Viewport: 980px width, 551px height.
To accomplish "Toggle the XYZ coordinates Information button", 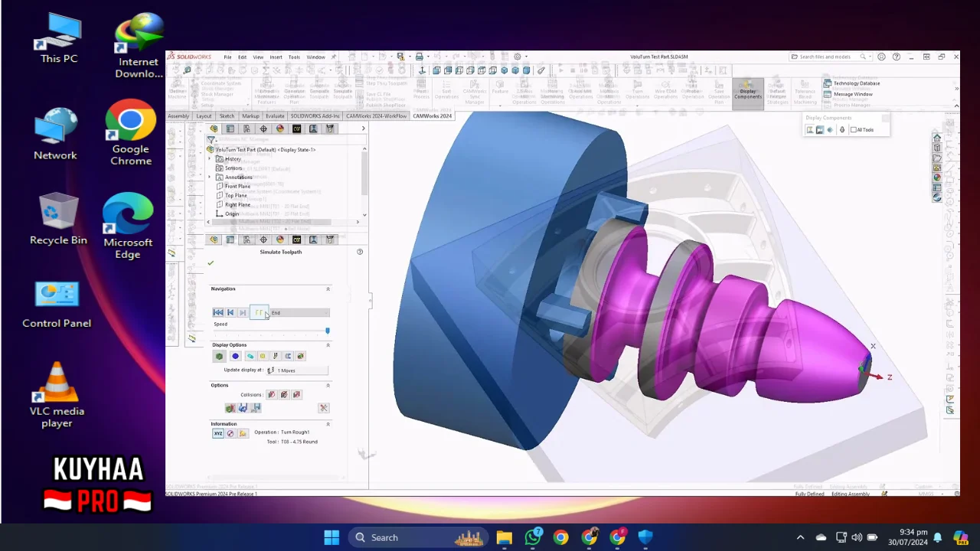I will [218, 433].
